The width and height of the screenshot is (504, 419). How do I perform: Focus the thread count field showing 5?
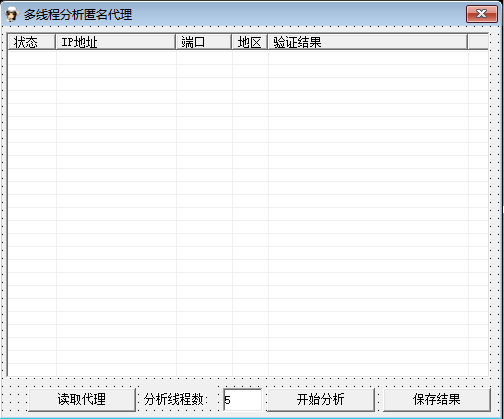pyautogui.click(x=243, y=399)
